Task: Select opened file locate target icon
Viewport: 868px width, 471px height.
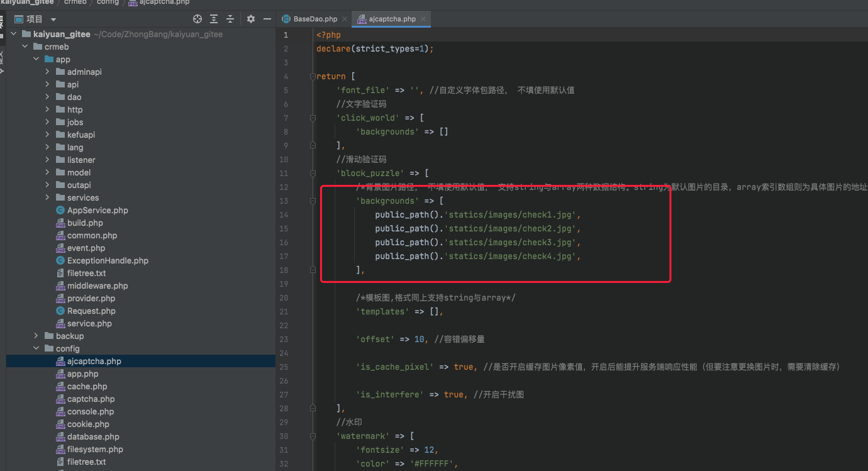Action: point(198,19)
